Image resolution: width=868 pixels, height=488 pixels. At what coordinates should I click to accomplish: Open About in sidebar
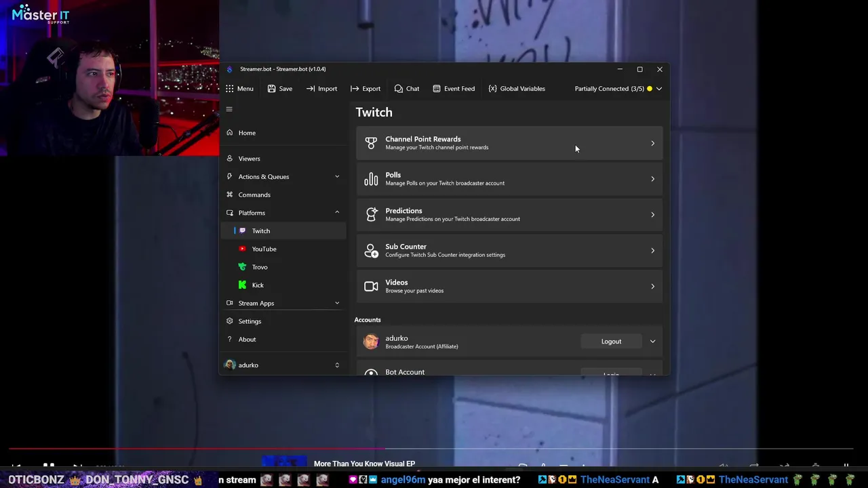click(283, 340)
